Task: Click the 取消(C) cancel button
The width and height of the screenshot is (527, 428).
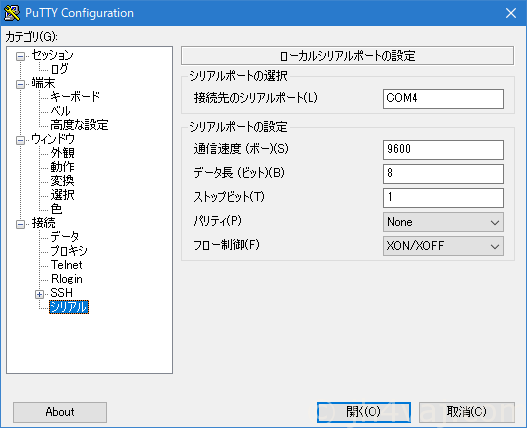Action: pyautogui.click(x=467, y=412)
